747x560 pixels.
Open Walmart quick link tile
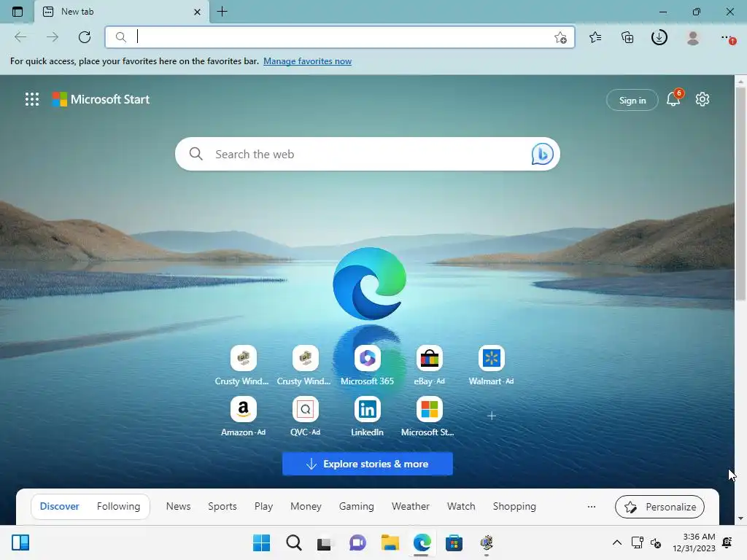491,366
